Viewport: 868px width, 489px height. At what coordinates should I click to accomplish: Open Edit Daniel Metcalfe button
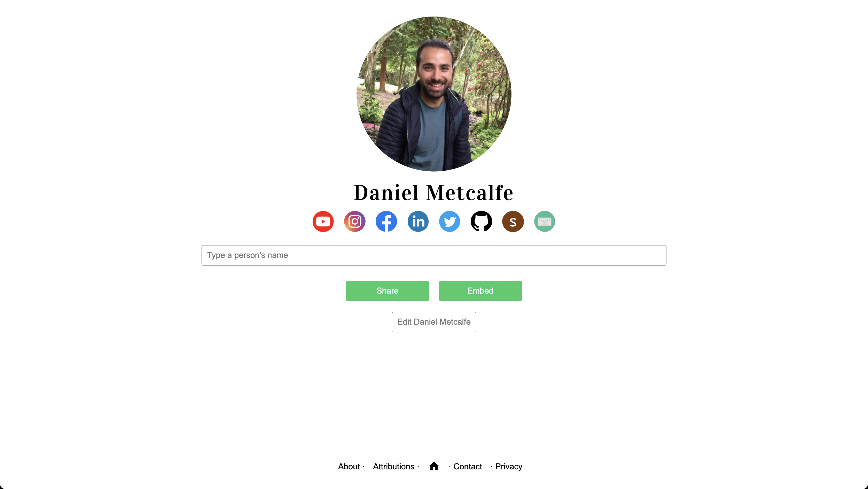tap(434, 322)
